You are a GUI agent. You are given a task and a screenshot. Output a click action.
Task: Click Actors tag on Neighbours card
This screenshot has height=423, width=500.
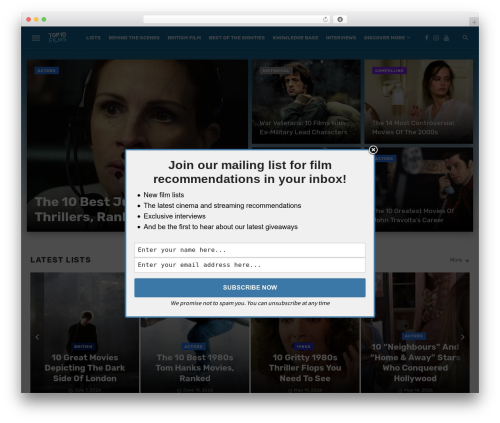tap(414, 336)
